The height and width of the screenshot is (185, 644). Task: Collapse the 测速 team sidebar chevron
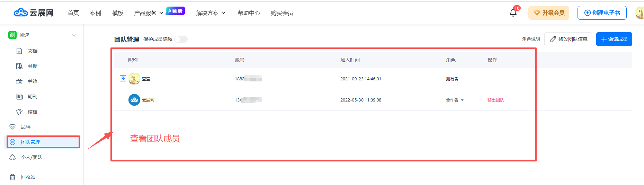coord(74,35)
